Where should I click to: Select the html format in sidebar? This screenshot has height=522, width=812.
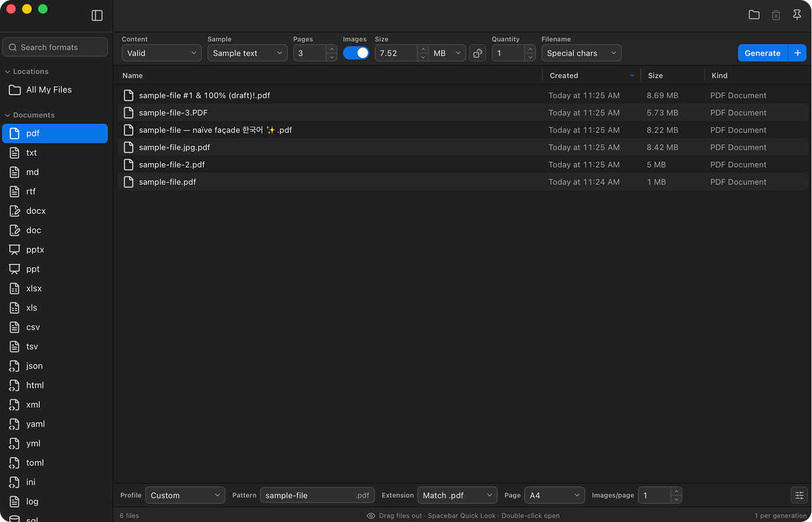pyautogui.click(x=55, y=386)
